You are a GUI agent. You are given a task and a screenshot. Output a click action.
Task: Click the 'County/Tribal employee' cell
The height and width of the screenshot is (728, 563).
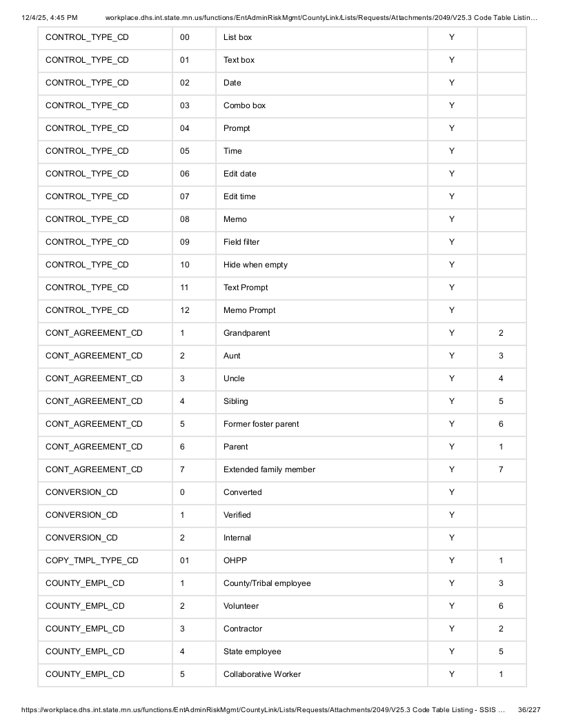322,584
